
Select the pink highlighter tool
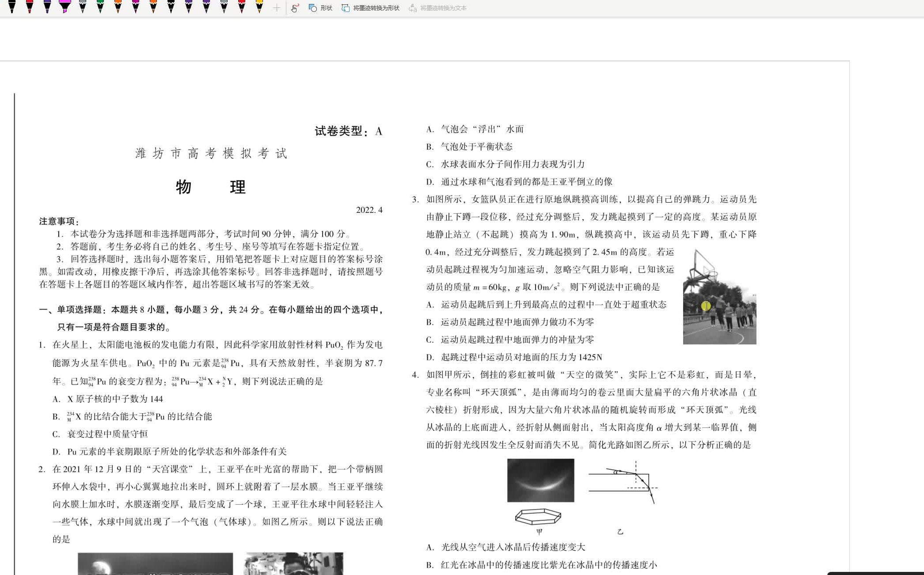136,7
